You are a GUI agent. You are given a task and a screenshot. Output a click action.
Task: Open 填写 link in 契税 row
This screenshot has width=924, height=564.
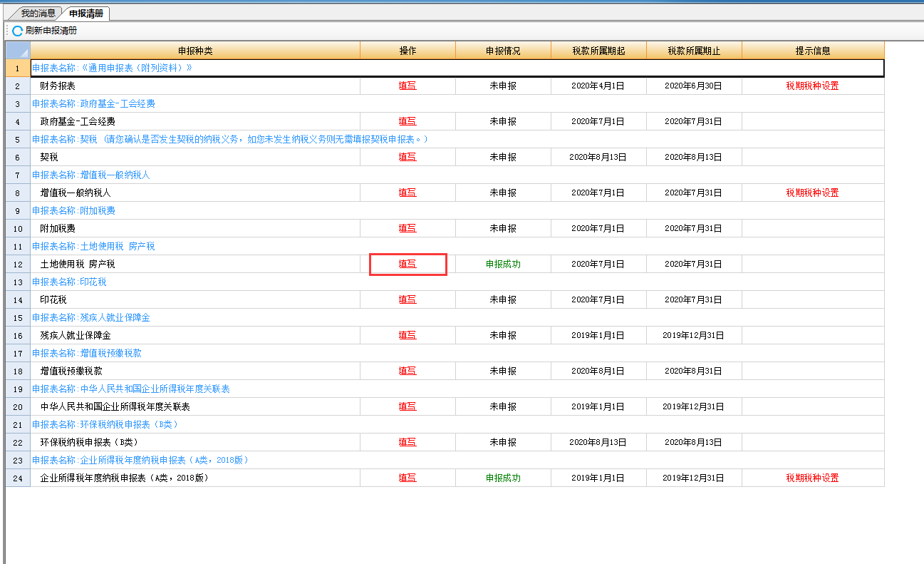pos(408,157)
